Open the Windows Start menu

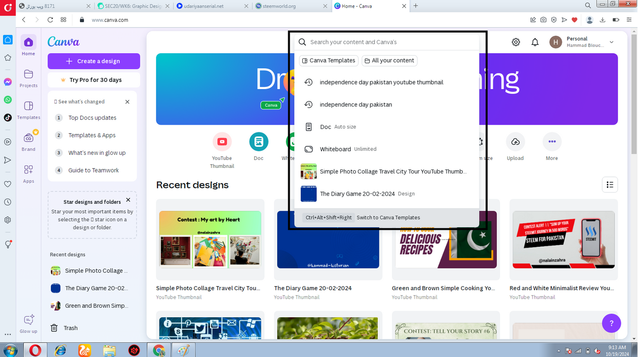click(x=10, y=350)
